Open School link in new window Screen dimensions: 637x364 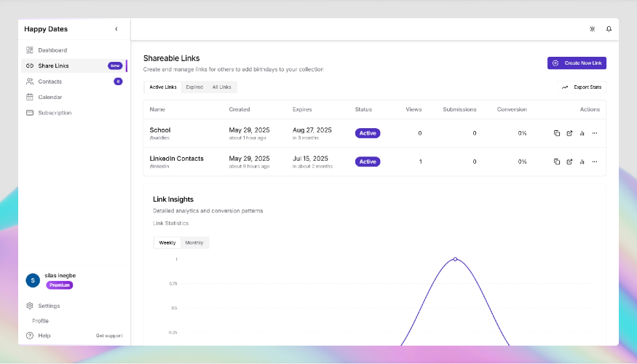[x=569, y=133]
